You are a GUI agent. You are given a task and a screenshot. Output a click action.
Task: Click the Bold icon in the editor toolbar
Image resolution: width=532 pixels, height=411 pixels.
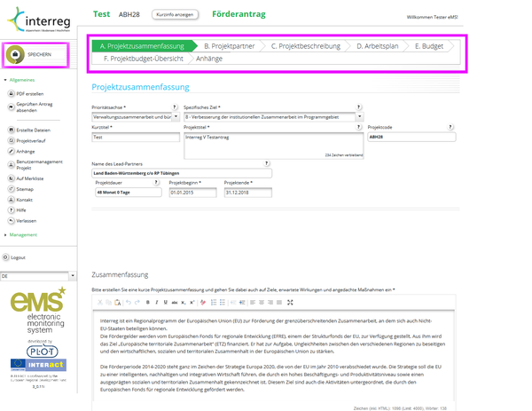coord(148,303)
